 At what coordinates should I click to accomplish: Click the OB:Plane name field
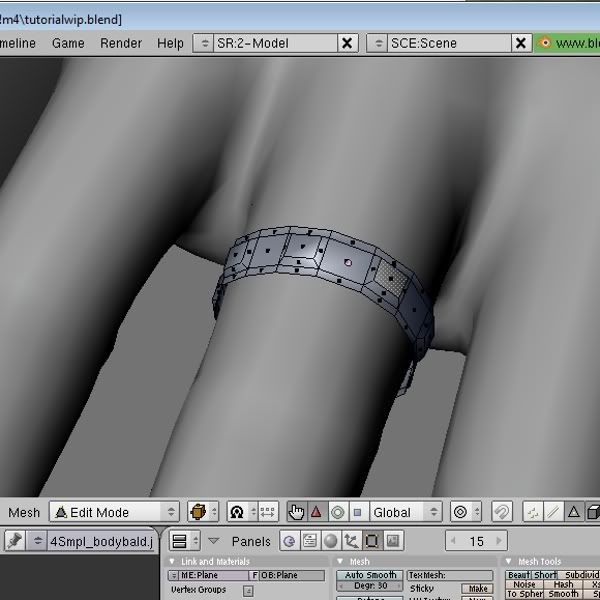coord(293,575)
